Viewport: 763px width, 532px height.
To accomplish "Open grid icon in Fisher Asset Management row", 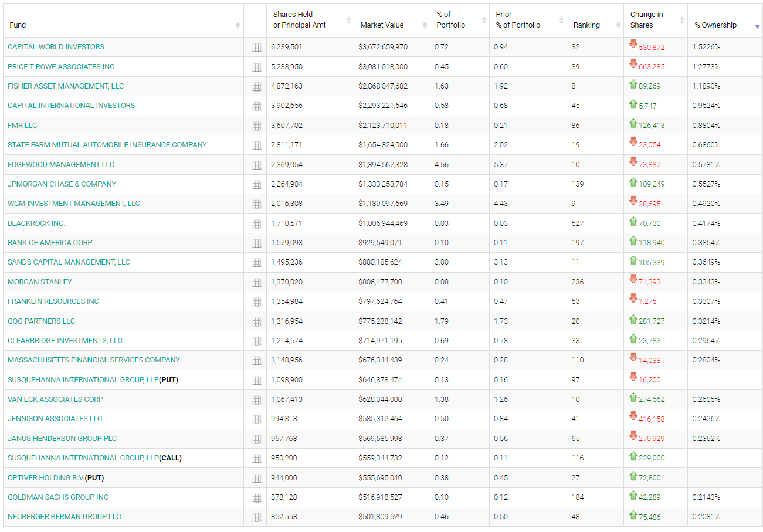I will point(256,87).
